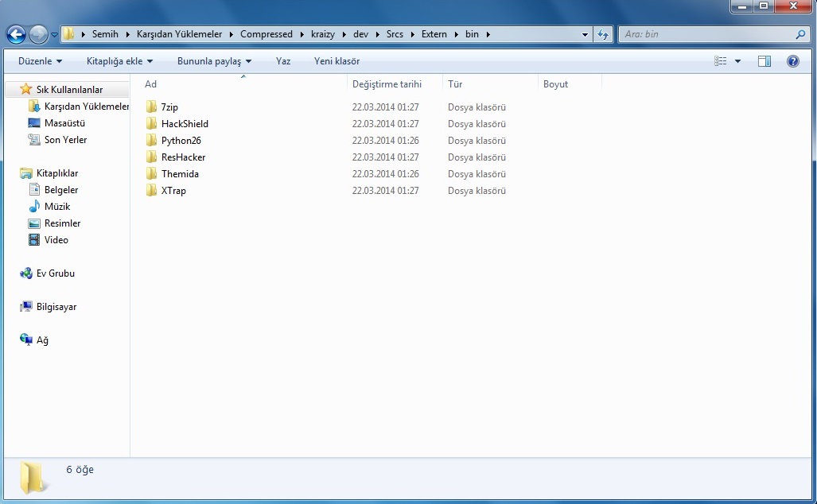Go to kraizy in the address path
Viewport: 817px width, 504px height.
323,34
